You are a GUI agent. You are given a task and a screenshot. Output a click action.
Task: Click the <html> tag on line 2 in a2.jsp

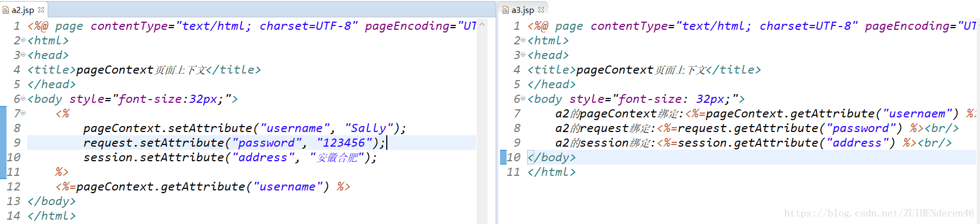48,41
